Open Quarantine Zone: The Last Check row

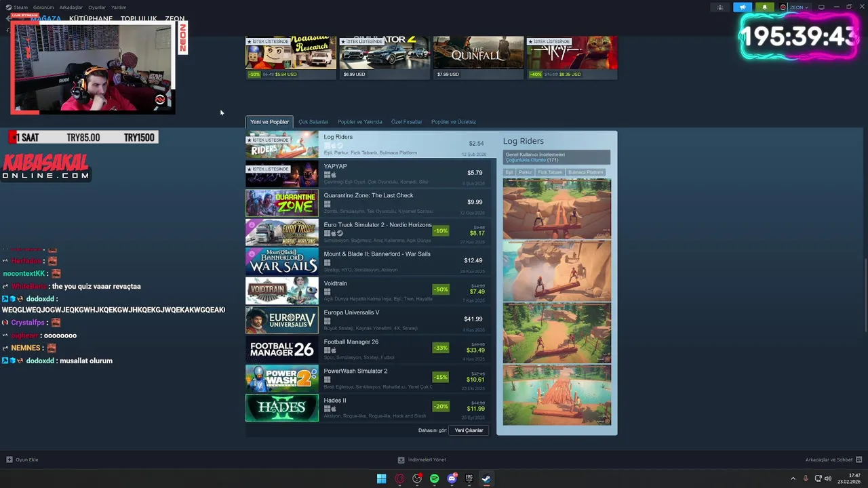[367, 203]
